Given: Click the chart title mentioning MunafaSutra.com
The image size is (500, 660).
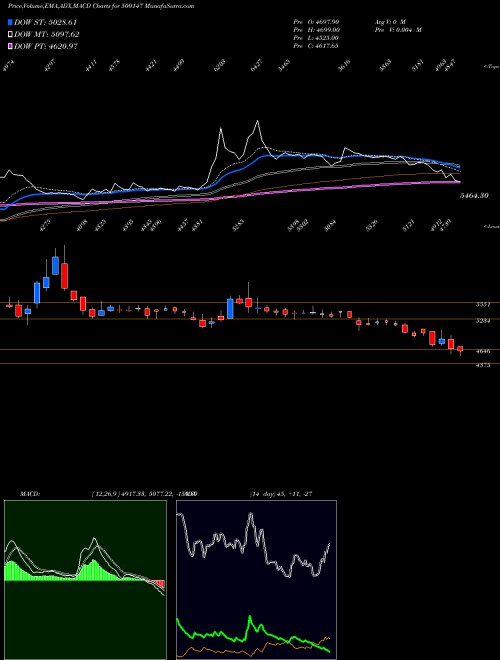Looking at the screenshot, I should point(101,6).
